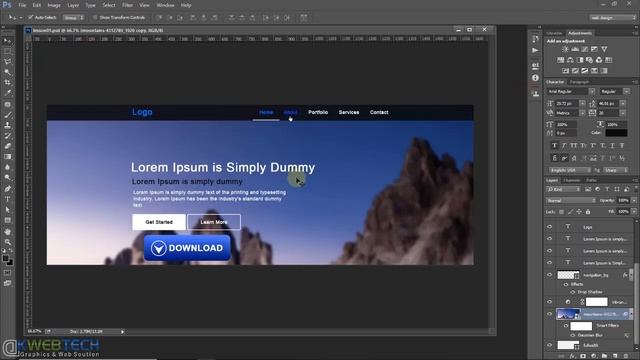Add a Brightness/Contrast adjustment
Viewport: 640px width, 360px height.
tap(565, 49)
